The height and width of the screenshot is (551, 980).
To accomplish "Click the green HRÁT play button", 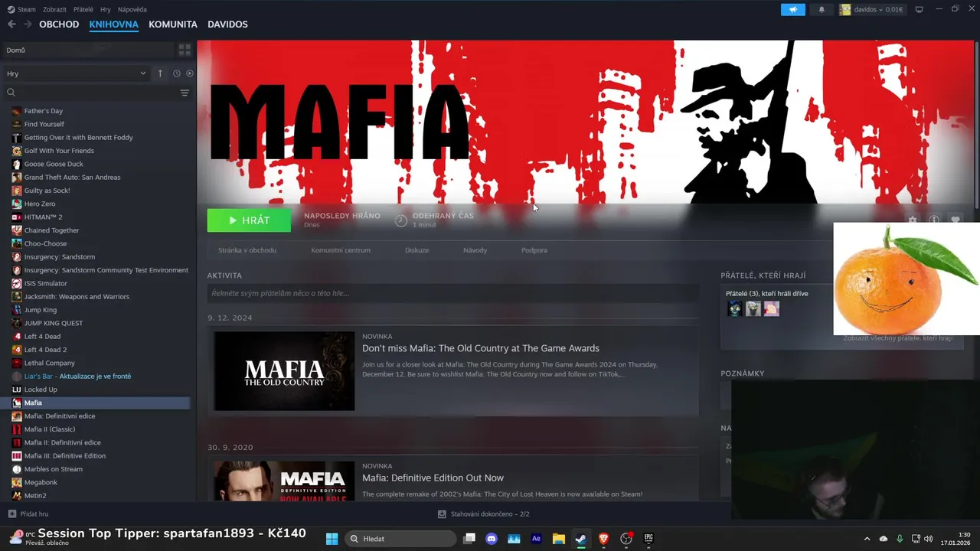I will click(249, 220).
